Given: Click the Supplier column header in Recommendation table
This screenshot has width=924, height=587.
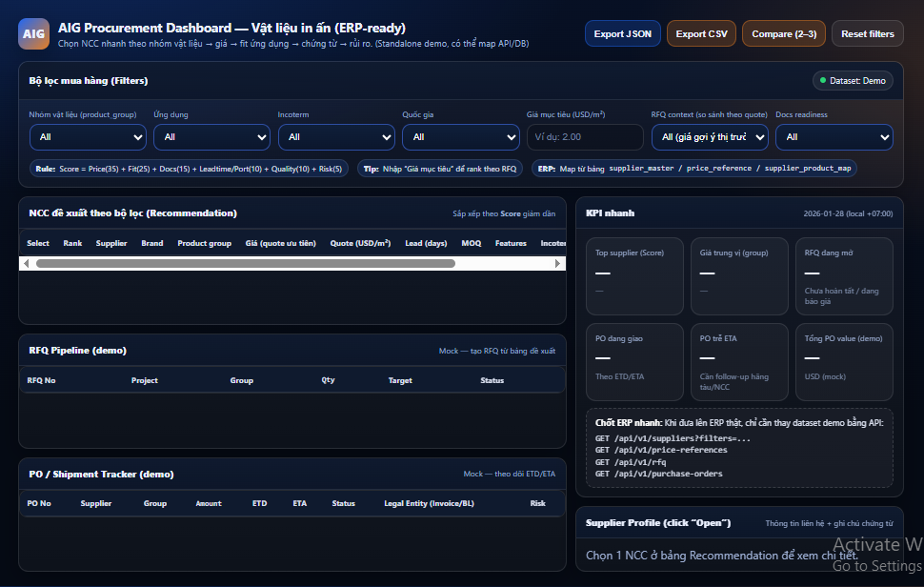Looking at the screenshot, I should 111,244.
